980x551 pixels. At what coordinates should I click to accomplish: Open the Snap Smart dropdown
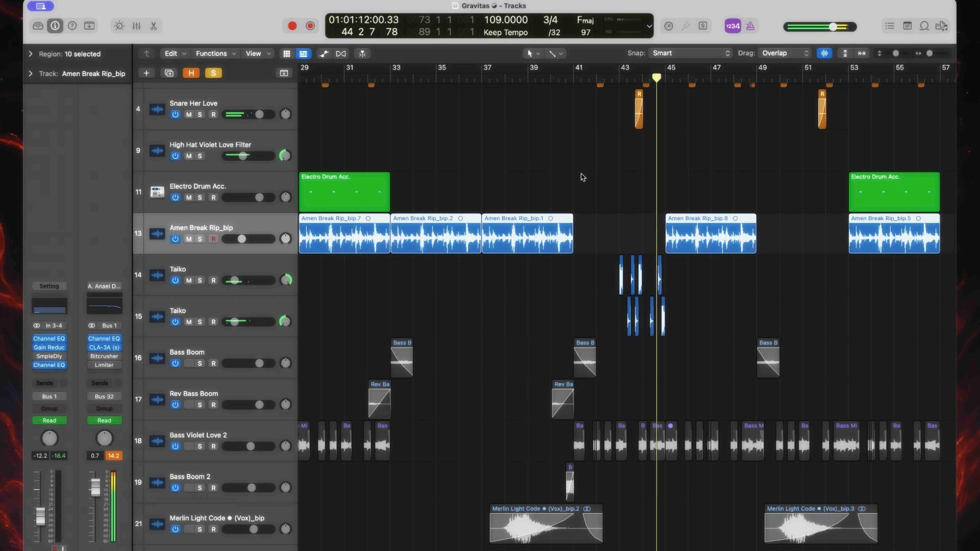pyautogui.click(x=691, y=54)
